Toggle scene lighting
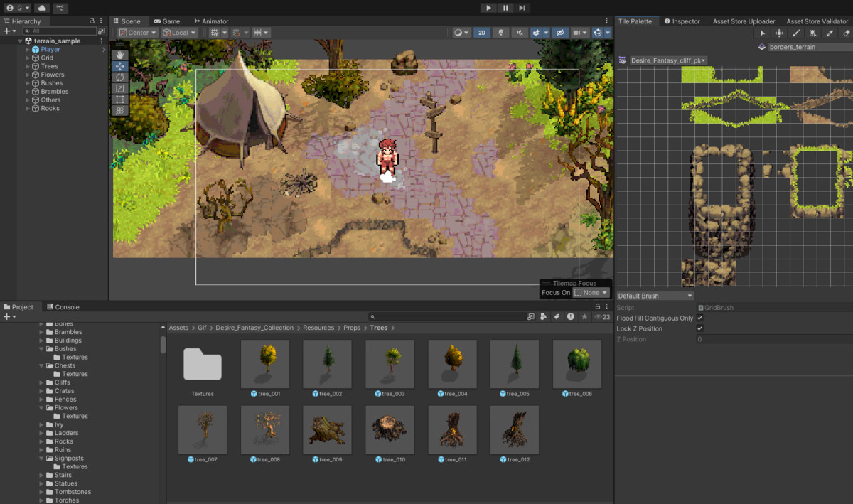853x504 pixels. pos(502,33)
